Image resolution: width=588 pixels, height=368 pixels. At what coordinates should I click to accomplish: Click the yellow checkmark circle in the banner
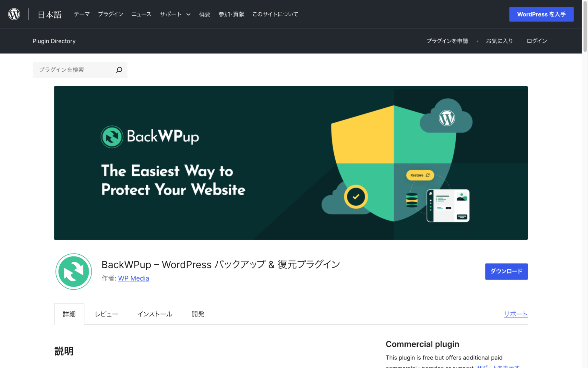coord(356,197)
